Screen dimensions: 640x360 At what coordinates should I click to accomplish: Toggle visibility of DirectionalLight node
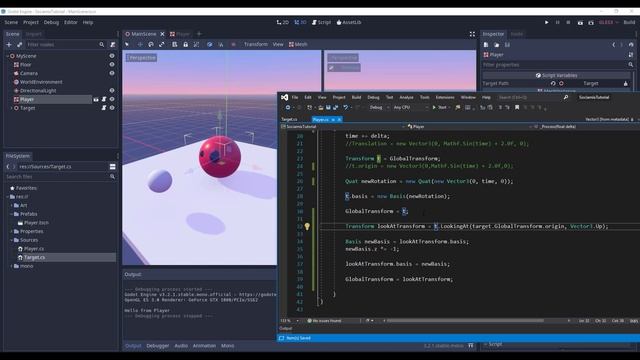(x=112, y=91)
